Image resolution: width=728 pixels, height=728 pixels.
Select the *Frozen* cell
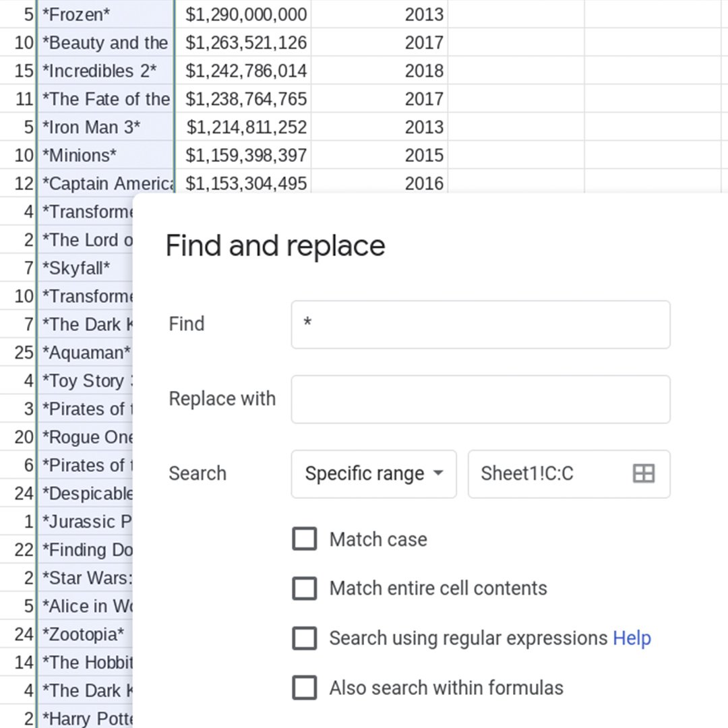point(106,14)
